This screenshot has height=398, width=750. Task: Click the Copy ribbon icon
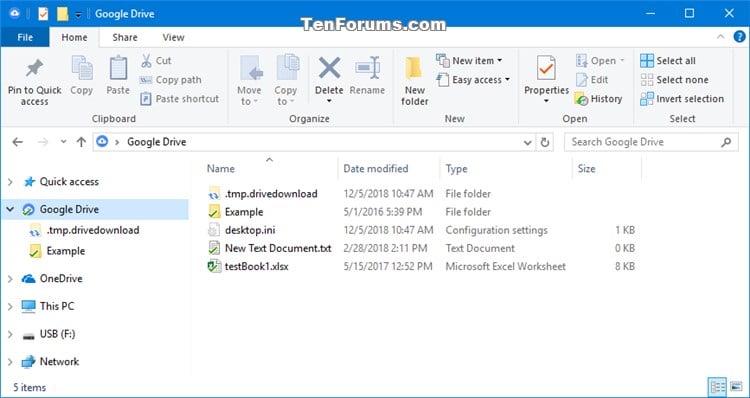82,68
